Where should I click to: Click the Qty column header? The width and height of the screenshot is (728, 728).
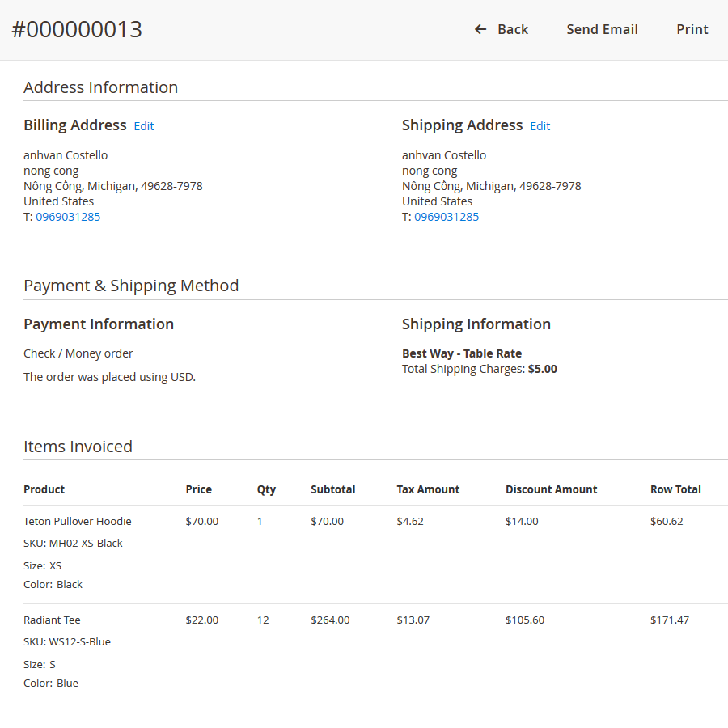point(266,489)
